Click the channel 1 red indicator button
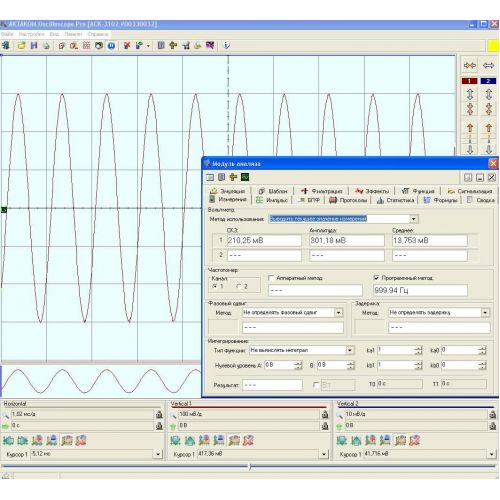This screenshot has width=500, height=500. click(x=470, y=81)
